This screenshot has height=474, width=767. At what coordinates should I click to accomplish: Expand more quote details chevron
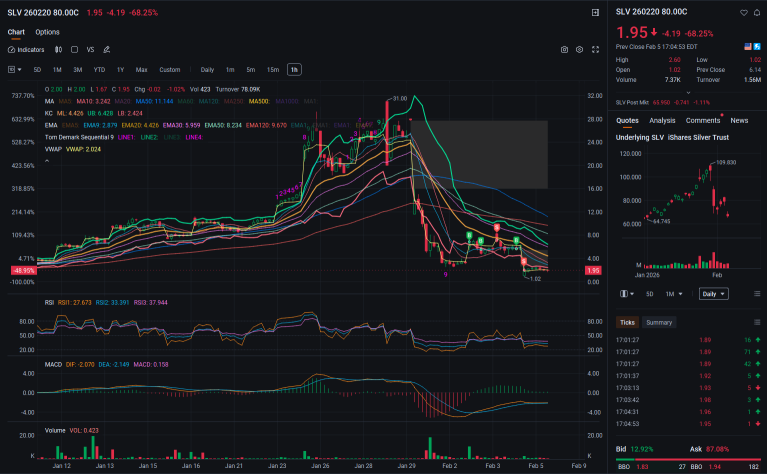688,92
